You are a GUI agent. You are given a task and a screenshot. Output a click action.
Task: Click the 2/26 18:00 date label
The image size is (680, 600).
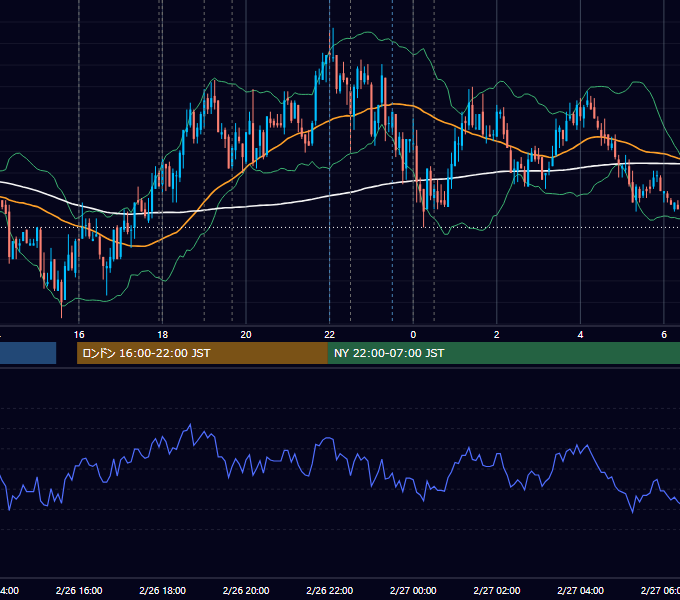coord(162,590)
